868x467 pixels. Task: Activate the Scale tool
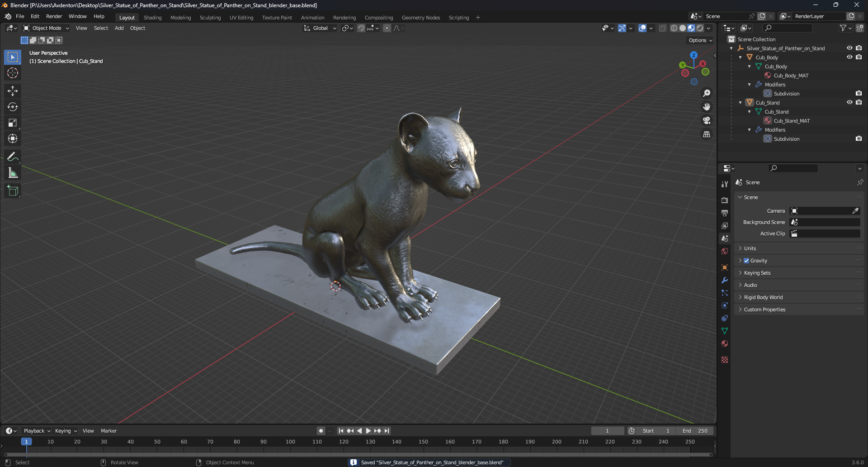coord(13,123)
